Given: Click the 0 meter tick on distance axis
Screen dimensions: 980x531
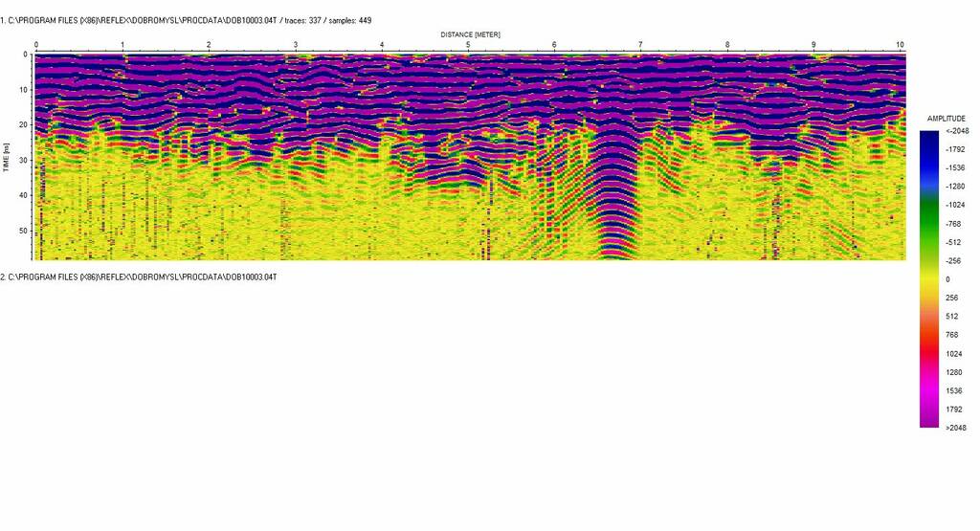Looking at the screenshot, I should coord(36,45).
